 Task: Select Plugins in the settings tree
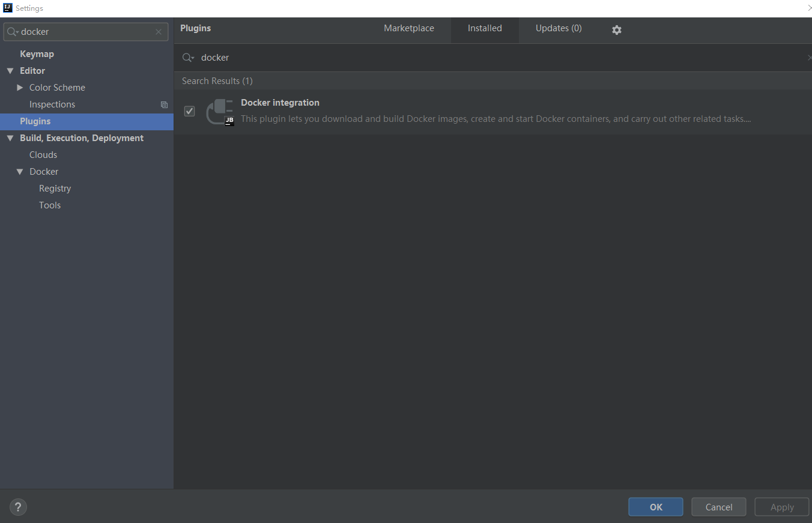point(86,121)
